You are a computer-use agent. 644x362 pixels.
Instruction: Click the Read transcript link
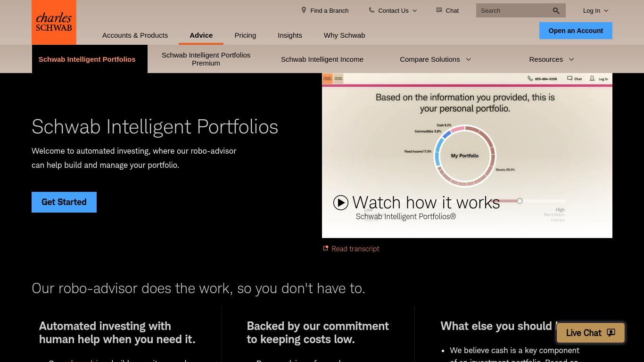(355, 249)
